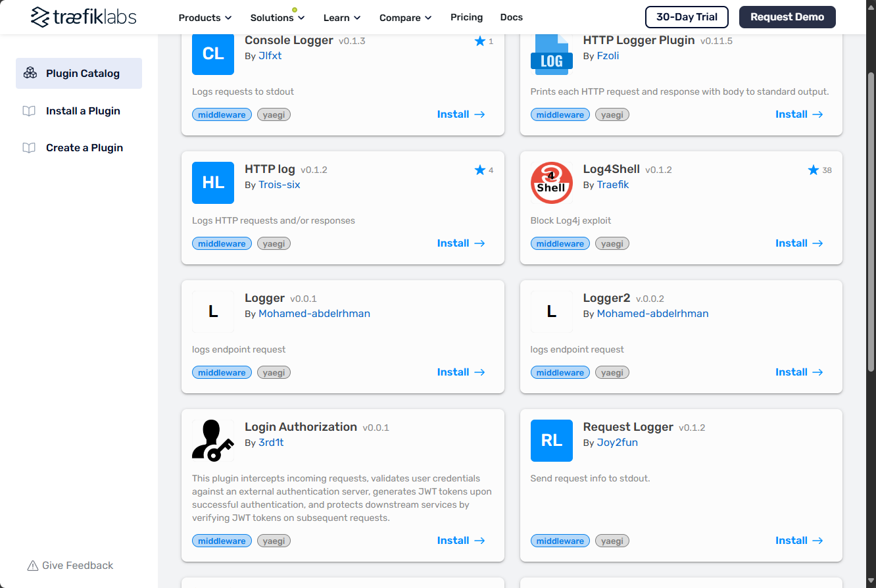This screenshot has height=588, width=876.
Task: Open author link Trois-six
Action: point(279,185)
